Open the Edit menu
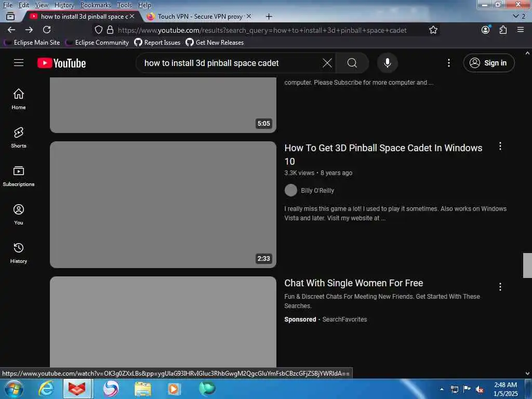 coord(23,5)
